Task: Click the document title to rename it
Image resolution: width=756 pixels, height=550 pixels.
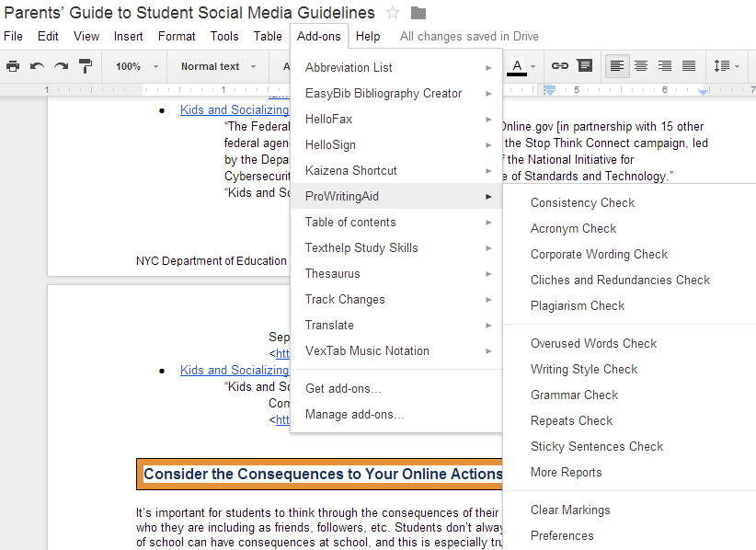Action: [x=189, y=13]
